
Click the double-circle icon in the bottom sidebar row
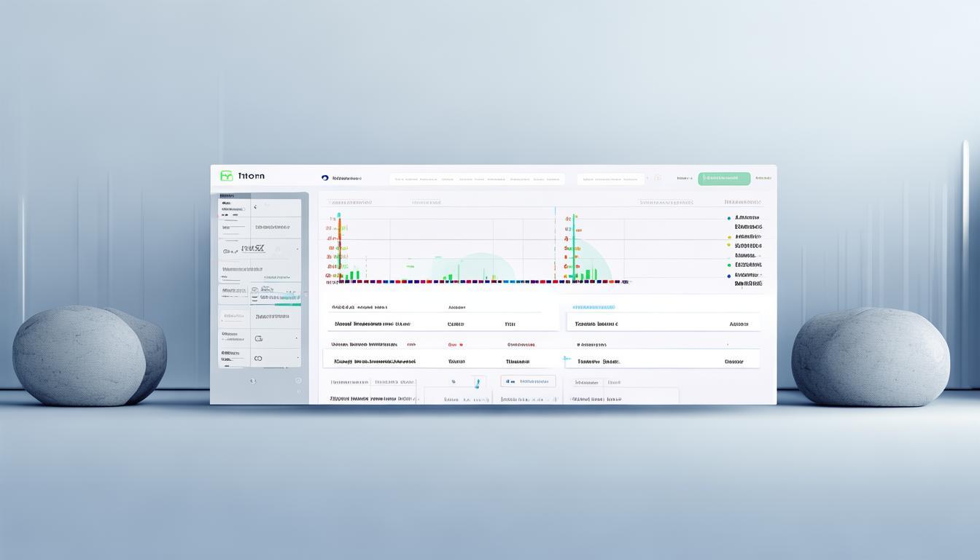pyautogui.click(x=257, y=359)
